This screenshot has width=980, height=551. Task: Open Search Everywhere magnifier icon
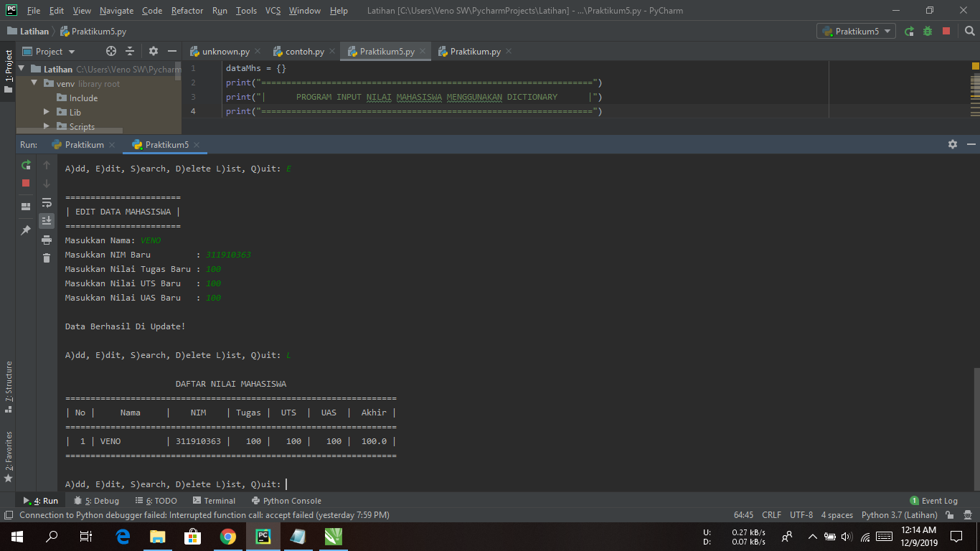(970, 31)
